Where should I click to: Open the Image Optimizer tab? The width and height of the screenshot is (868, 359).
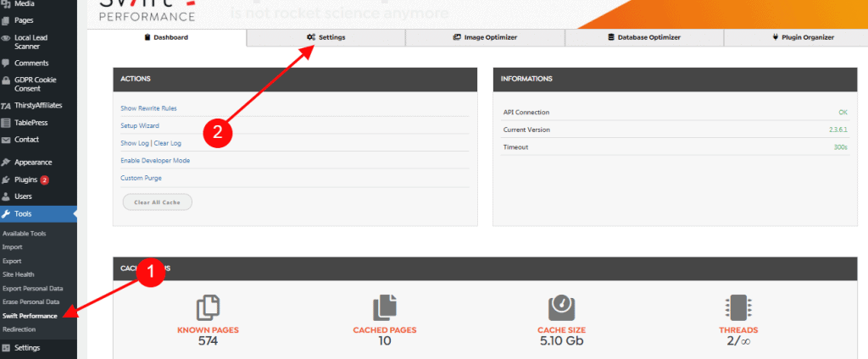pyautogui.click(x=485, y=37)
